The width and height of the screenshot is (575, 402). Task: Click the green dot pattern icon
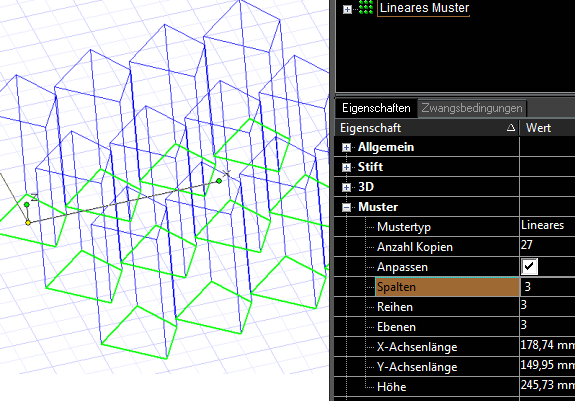(x=366, y=7)
